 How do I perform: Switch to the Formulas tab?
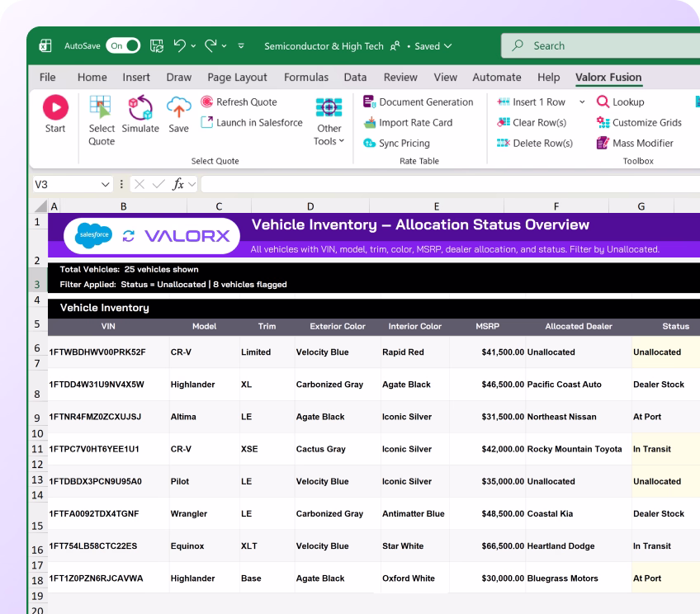[x=306, y=78]
